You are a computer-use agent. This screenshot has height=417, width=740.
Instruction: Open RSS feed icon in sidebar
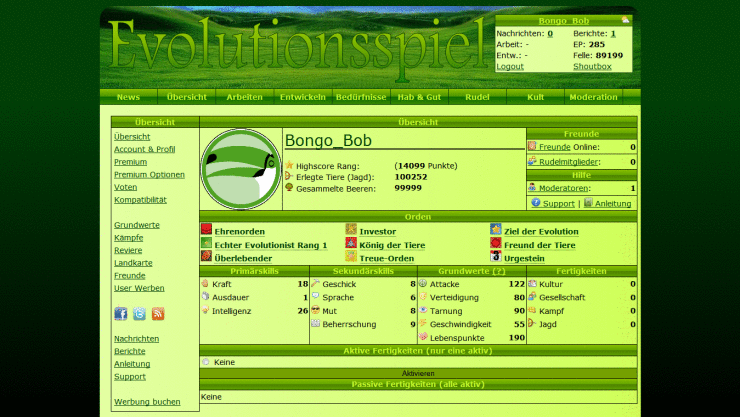158,313
